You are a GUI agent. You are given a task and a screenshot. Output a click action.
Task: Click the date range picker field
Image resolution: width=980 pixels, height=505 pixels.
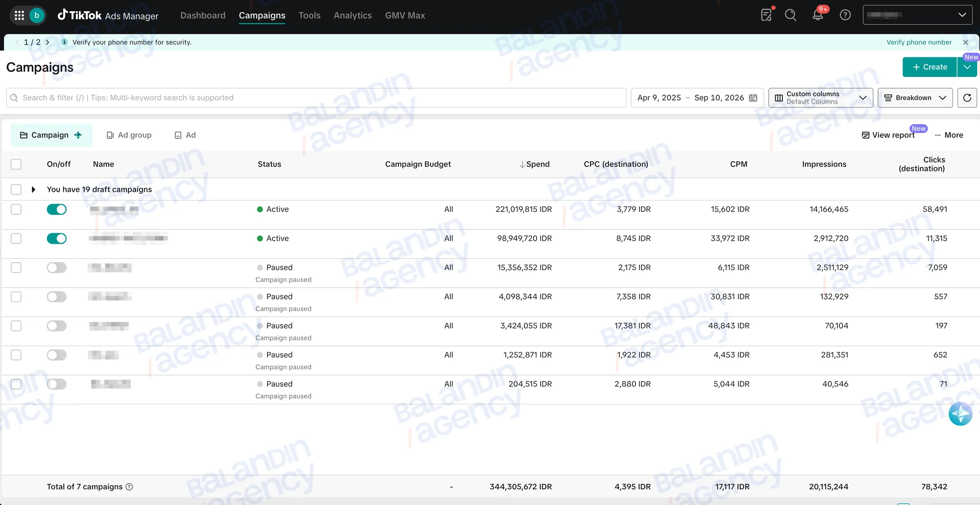point(697,98)
